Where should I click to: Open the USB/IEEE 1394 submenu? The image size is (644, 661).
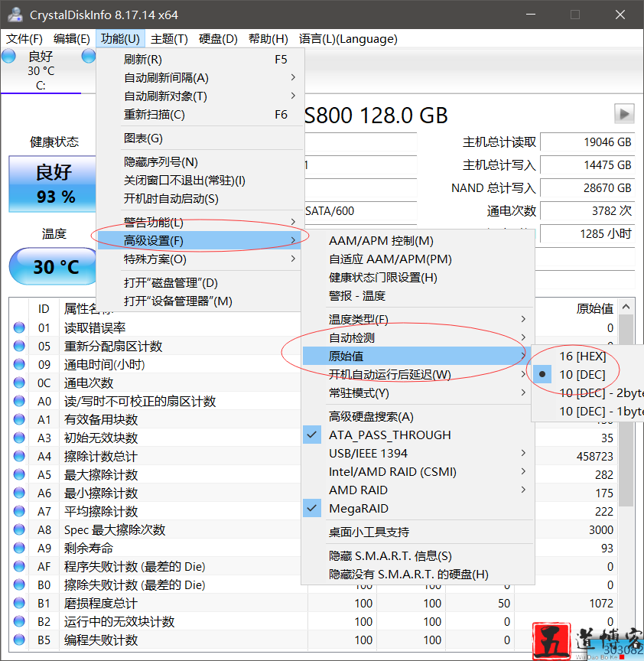[418, 453]
